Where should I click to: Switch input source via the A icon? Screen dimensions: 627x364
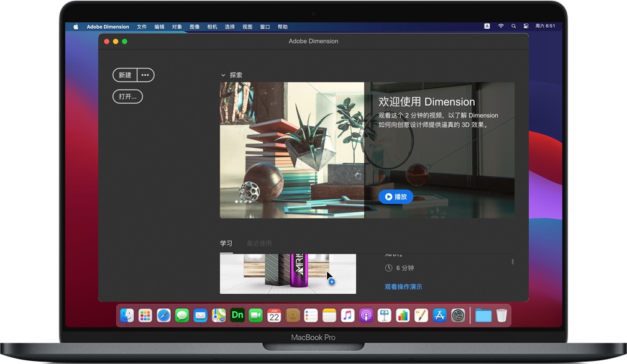pos(487,27)
